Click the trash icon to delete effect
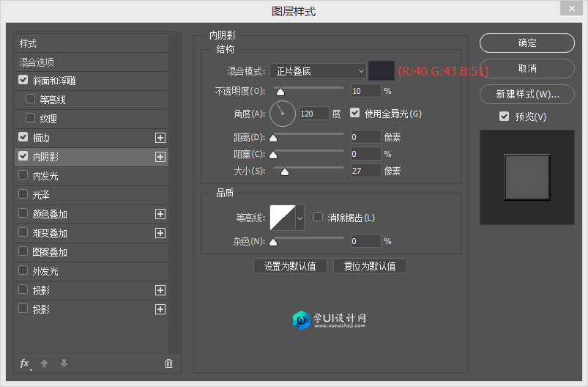 168,364
